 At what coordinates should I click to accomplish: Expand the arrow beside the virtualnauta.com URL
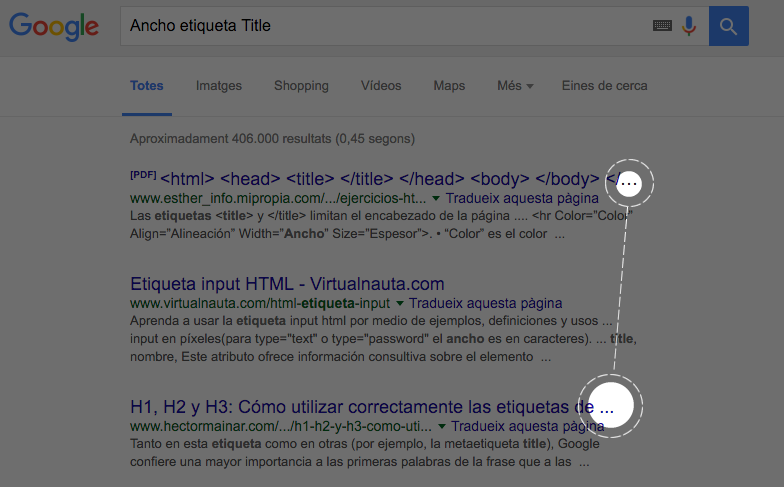[x=400, y=303]
